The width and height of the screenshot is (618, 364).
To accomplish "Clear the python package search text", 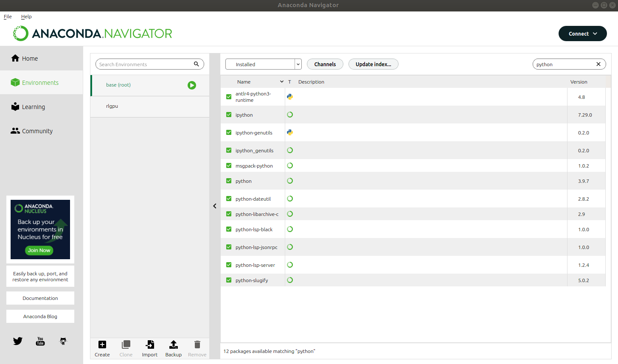I will tap(598, 64).
